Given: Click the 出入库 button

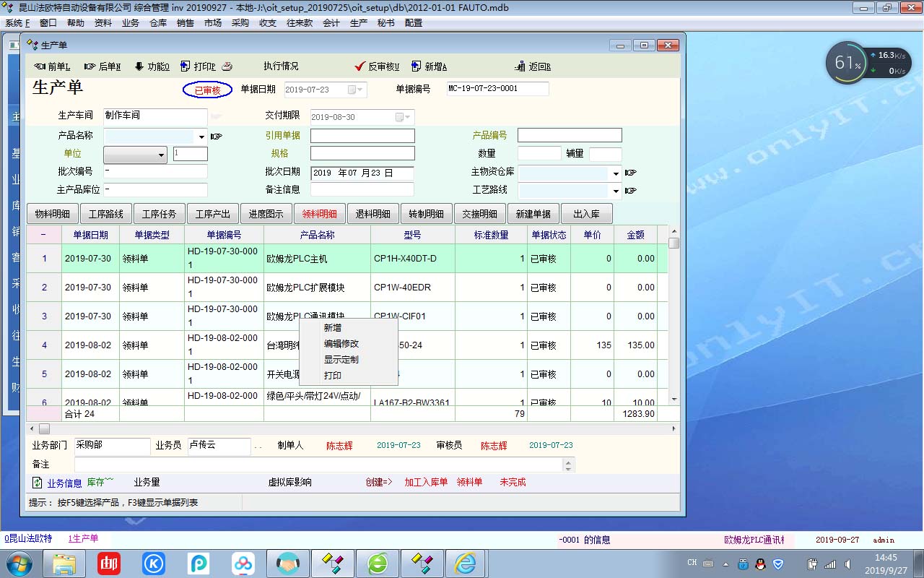Looking at the screenshot, I should coord(586,214).
